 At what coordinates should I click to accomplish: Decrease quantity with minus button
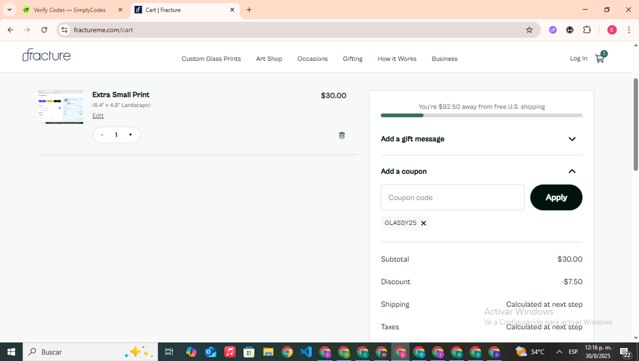click(102, 135)
